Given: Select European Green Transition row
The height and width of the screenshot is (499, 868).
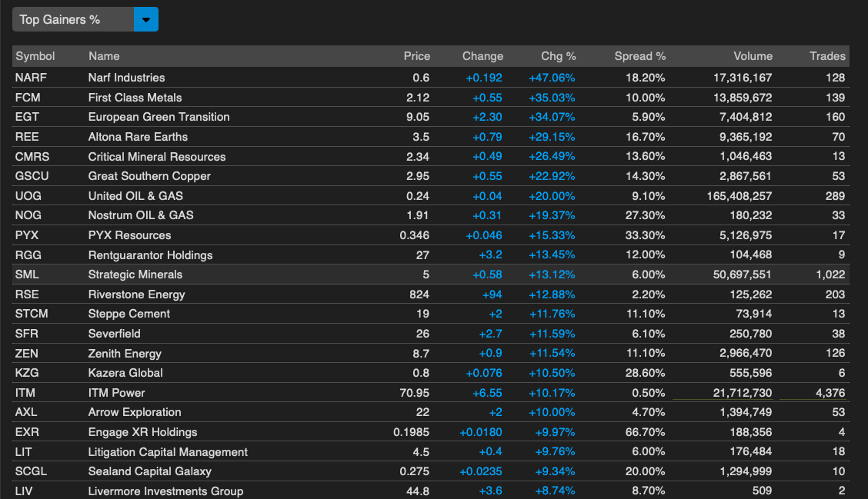Looking at the screenshot, I should click(159, 117).
